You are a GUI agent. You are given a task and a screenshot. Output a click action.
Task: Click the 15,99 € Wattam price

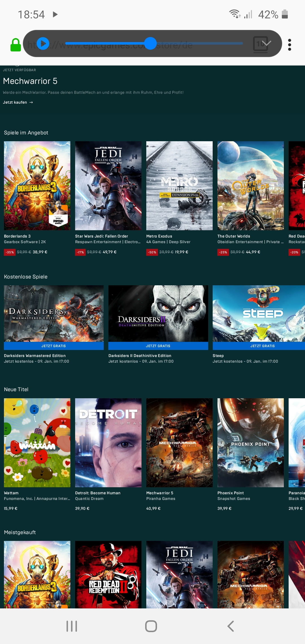[11, 508]
